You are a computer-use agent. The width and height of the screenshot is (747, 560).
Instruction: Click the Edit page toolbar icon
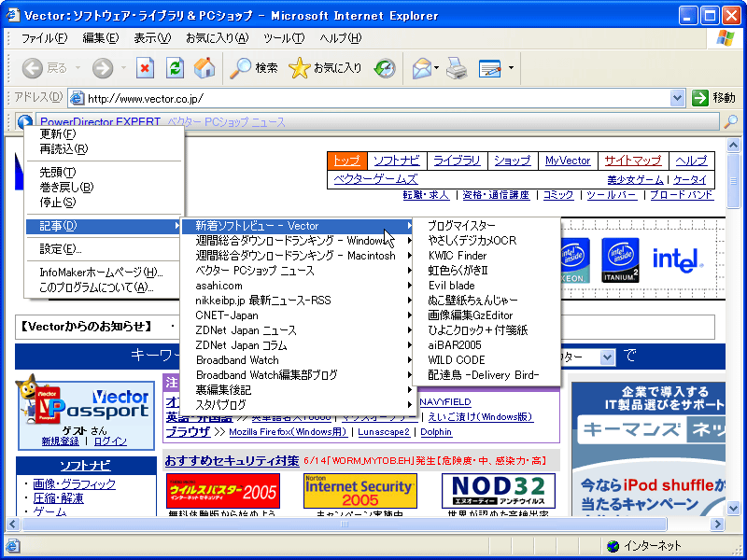point(489,68)
